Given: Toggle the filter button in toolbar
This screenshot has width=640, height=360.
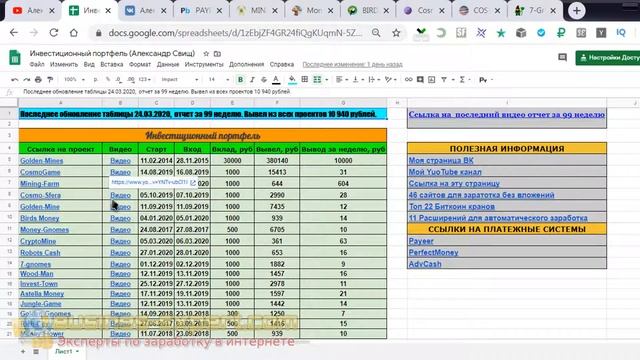Looking at the screenshot, I should (x=444, y=80).
